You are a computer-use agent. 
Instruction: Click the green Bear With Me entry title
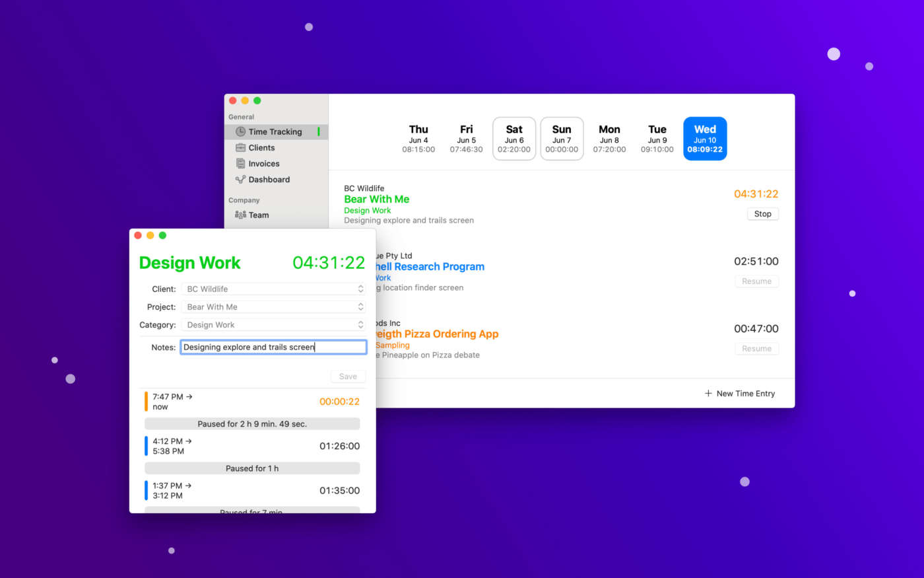(x=377, y=199)
